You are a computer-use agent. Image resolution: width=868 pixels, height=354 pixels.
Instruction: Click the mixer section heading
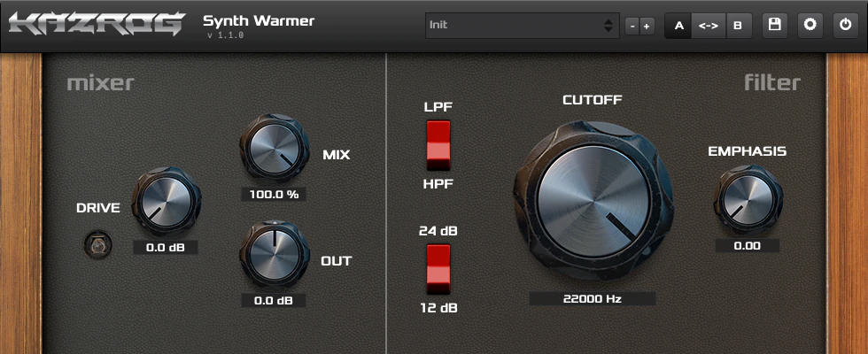coord(100,83)
